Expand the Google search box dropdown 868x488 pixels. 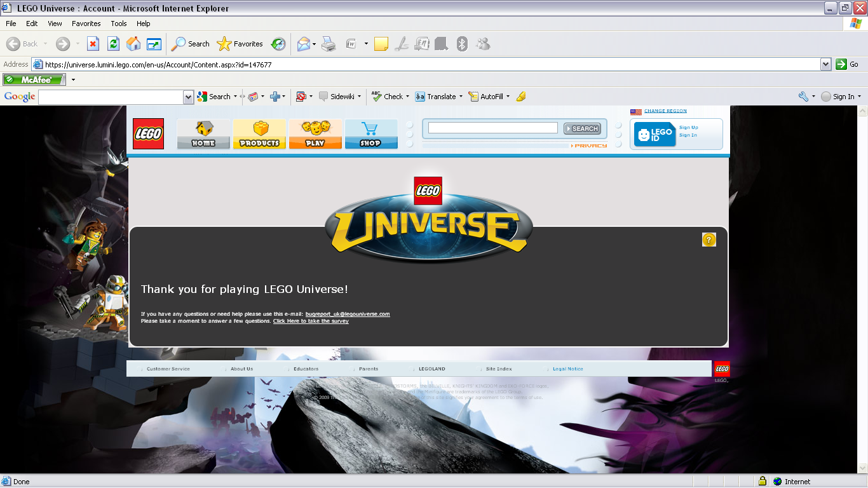[x=188, y=97]
